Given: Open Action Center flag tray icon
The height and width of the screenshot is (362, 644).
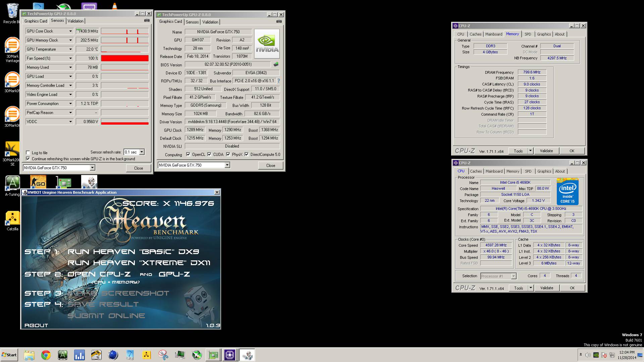Looking at the screenshot, I should click(604, 355).
